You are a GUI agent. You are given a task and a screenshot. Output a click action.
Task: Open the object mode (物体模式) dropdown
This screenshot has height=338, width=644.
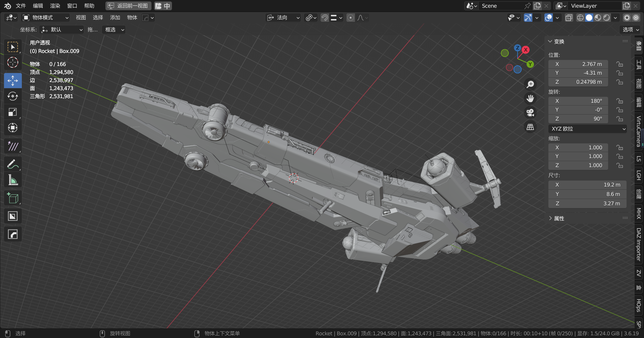coord(46,18)
